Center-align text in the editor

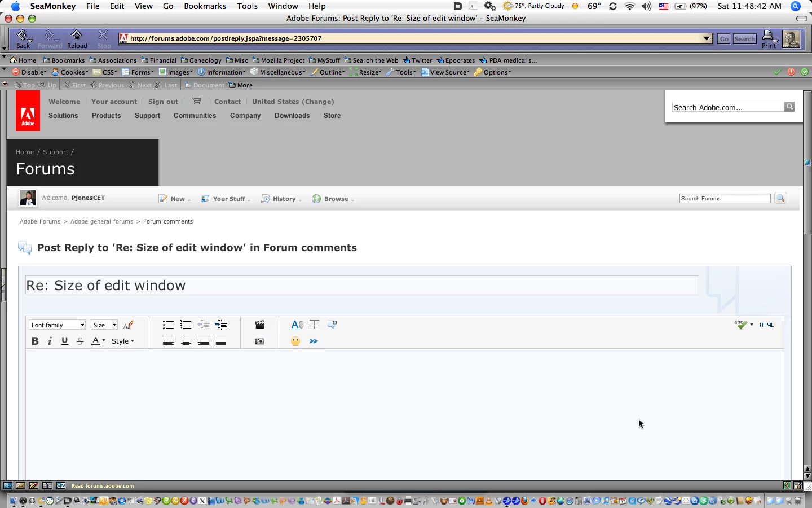pos(186,341)
